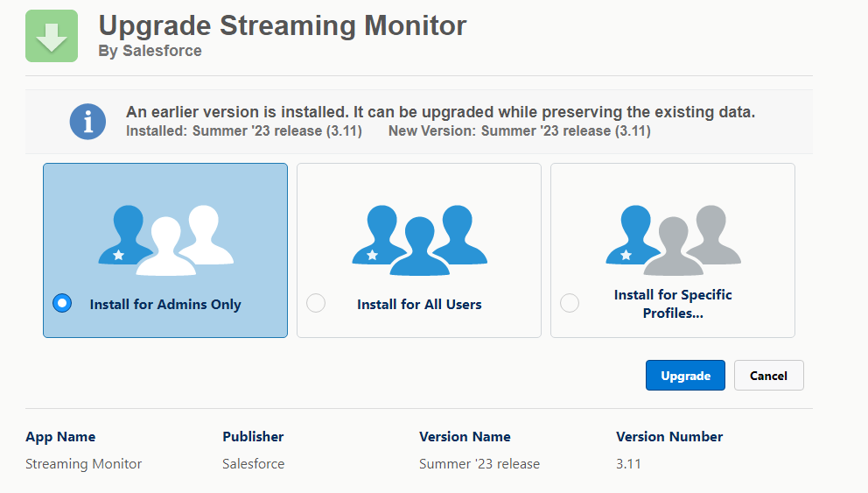Click the blue info circle icon
The image size is (868, 493).
(87, 122)
